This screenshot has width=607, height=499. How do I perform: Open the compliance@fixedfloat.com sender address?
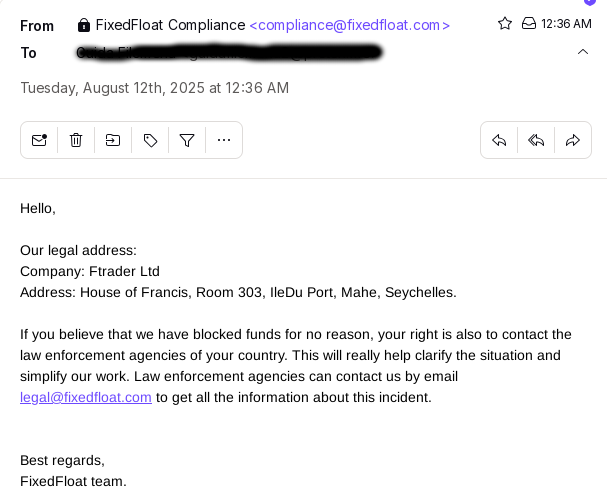[350, 25]
